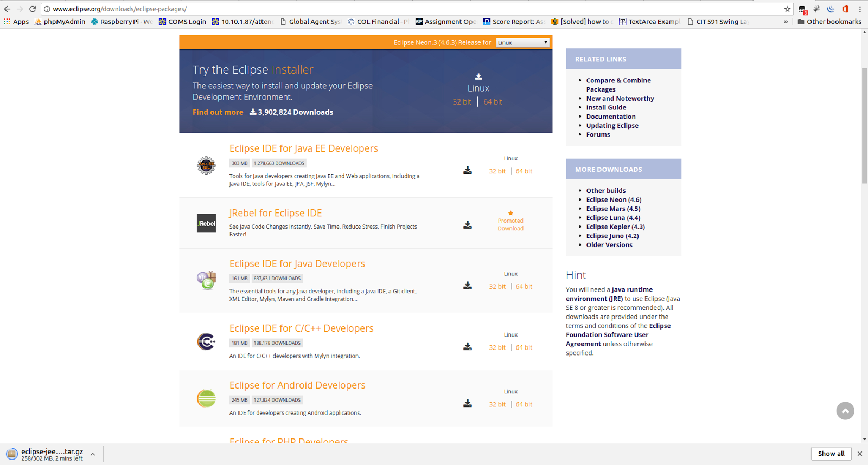
Task: Open Older Versions link
Action: point(609,245)
